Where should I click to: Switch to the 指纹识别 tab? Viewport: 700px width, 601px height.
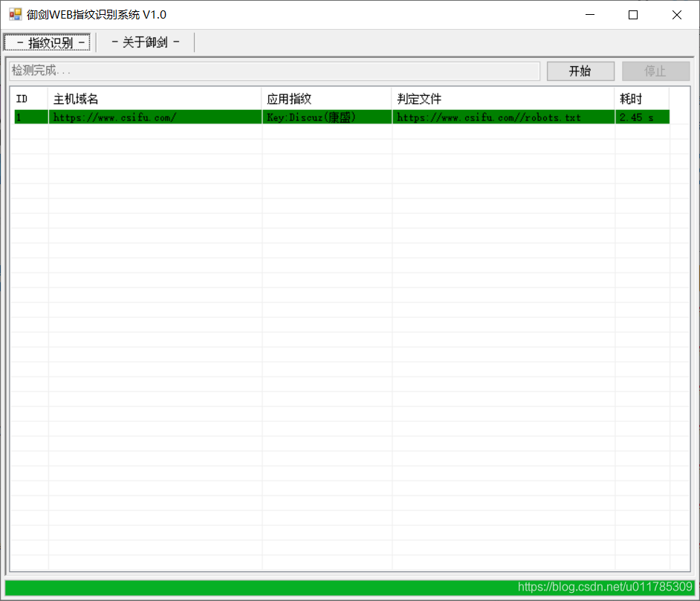[x=48, y=42]
